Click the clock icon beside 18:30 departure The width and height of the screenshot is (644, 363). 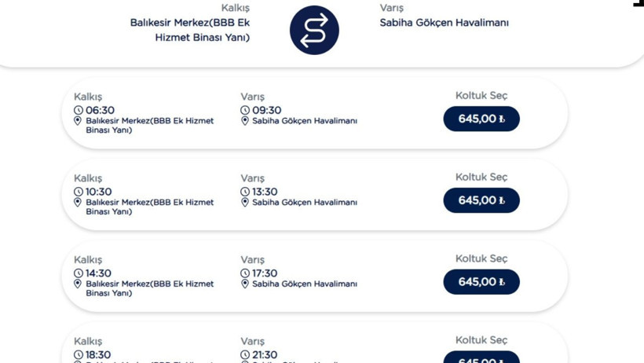(x=79, y=354)
